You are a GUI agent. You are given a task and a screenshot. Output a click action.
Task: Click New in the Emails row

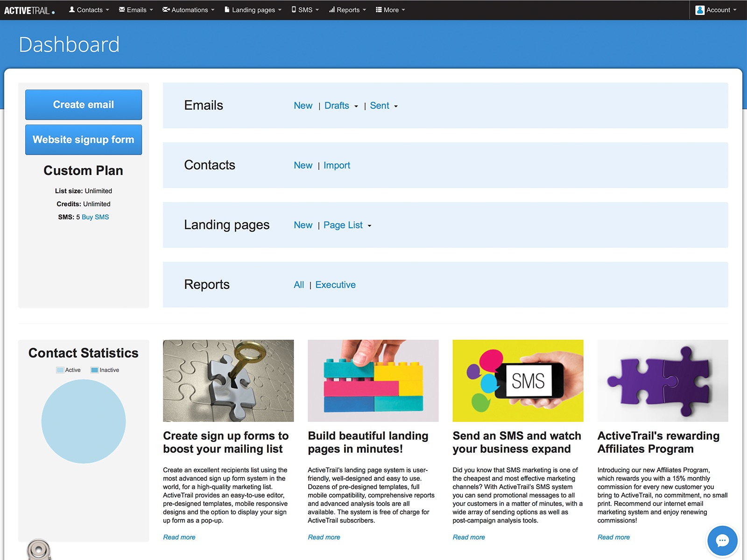point(303,105)
